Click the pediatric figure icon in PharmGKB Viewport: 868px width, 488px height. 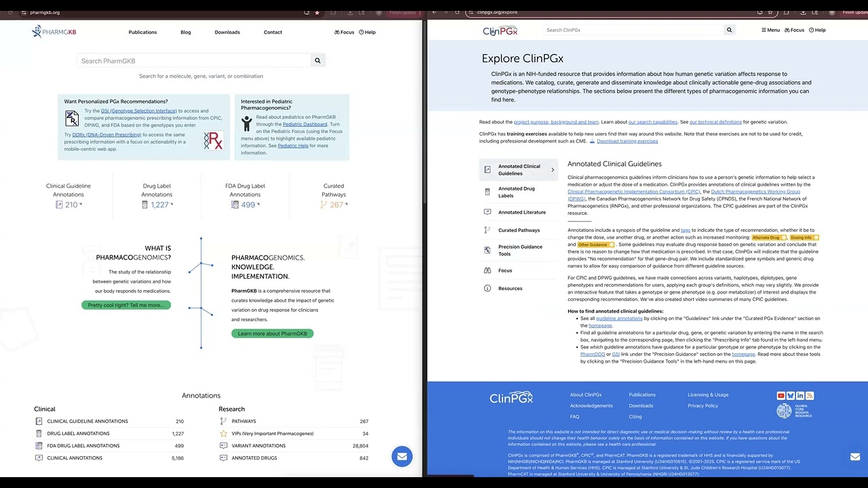[246, 123]
